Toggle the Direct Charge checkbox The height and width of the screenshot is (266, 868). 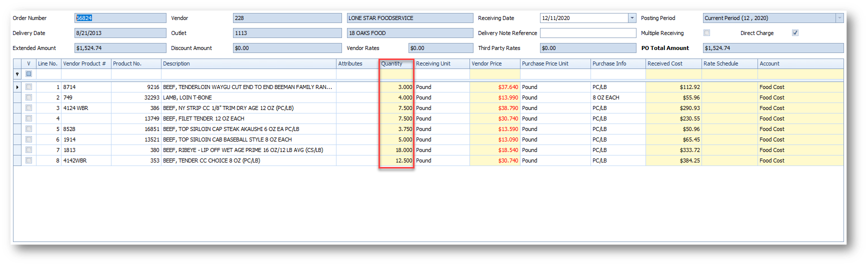click(795, 33)
